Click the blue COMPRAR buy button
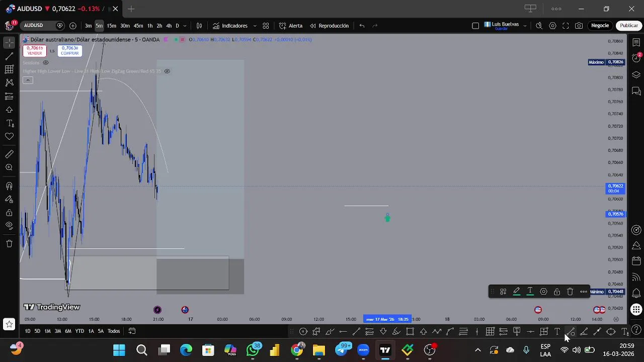Image resolution: width=644 pixels, height=362 pixels. pyautogui.click(x=70, y=51)
